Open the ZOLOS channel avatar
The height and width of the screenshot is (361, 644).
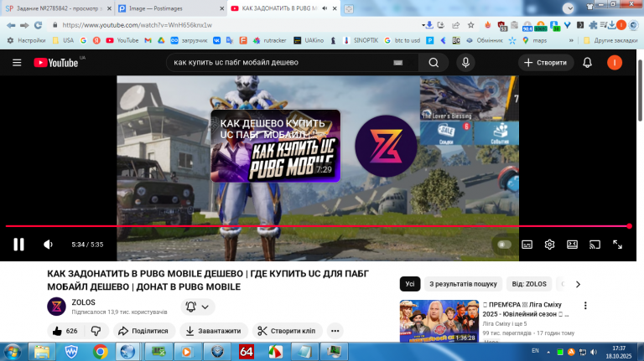[x=57, y=307]
